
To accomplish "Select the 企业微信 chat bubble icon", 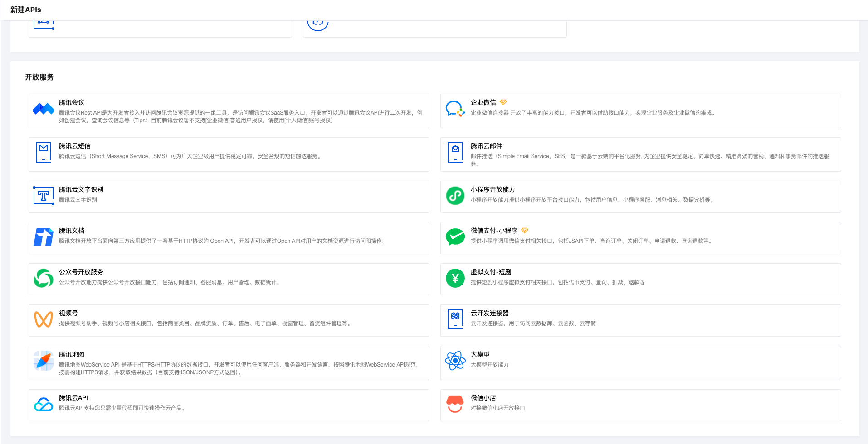I will pos(455,109).
